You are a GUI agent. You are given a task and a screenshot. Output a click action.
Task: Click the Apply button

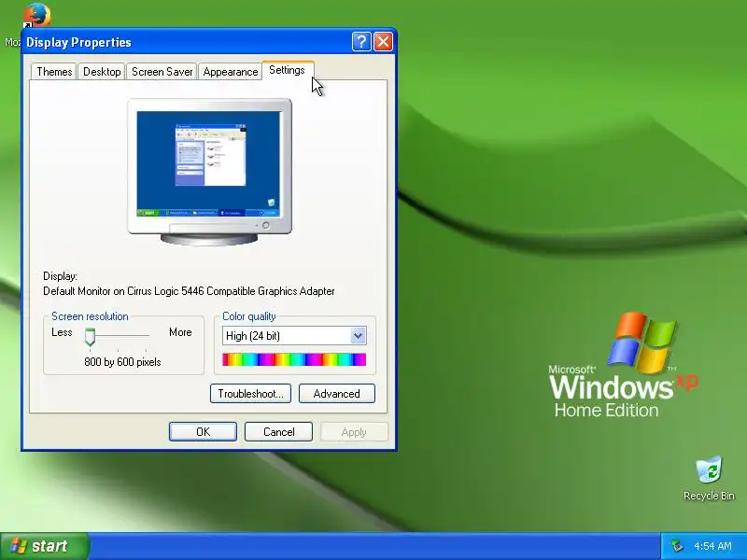click(354, 432)
